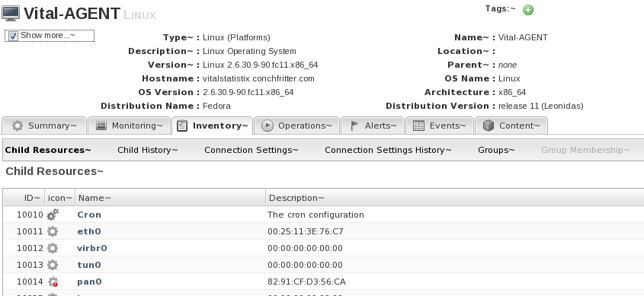Click the error gear icon in pan0 row
644x296 pixels.
pyautogui.click(x=53, y=282)
